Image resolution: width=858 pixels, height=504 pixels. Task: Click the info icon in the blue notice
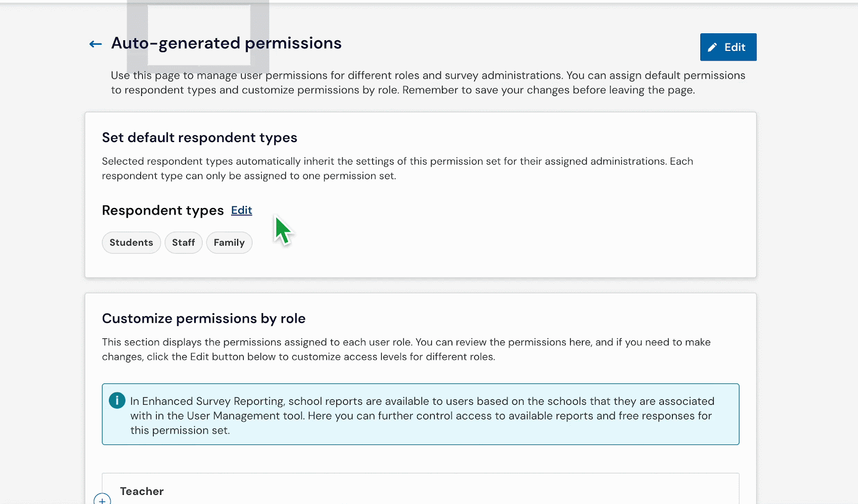click(117, 401)
